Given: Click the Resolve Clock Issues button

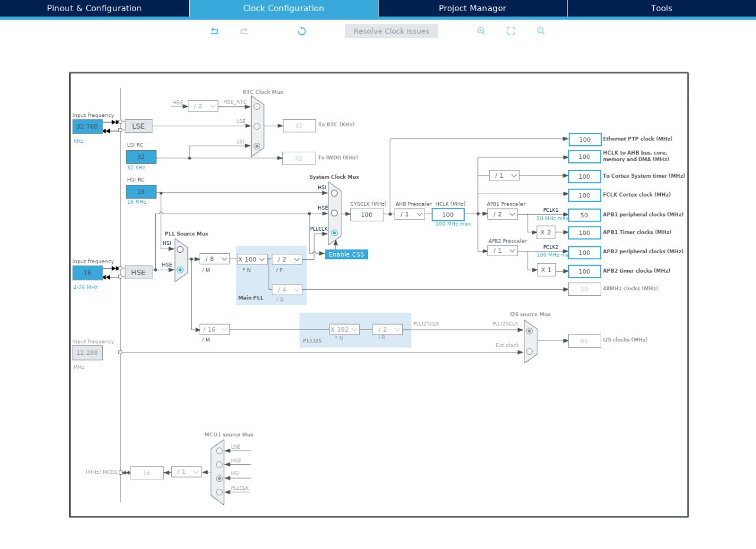Looking at the screenshot, I should [x=392, y=31].
